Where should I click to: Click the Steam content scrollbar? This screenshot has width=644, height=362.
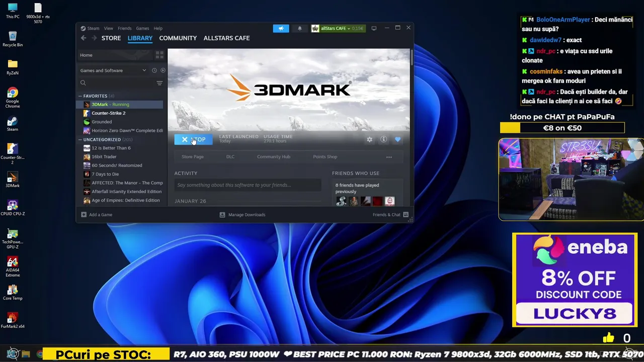click(412, 57)
